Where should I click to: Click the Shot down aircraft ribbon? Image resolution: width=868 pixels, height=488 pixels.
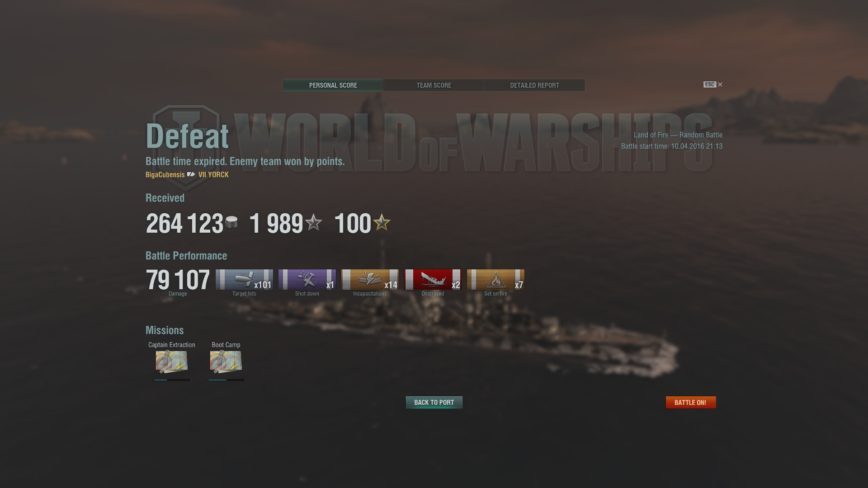[307, 279]
